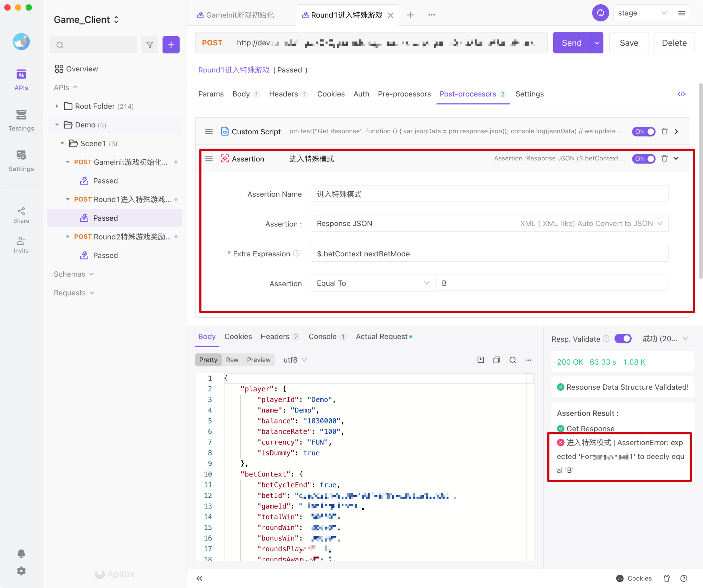Click the purple refresh icon next to stage

coord(600,13)
